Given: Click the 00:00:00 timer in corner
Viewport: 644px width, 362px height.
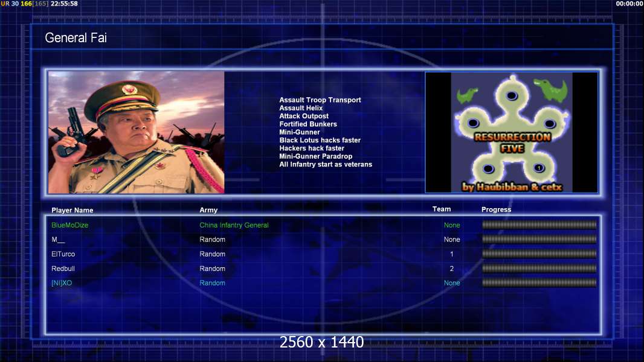Looking at the screenshot, I should coord(629,4).
